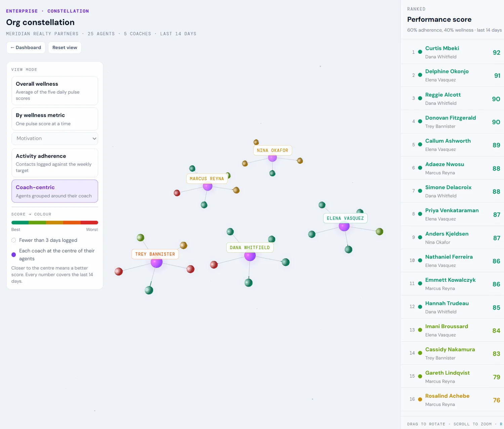Click the olive agent sphere right of Elena Vasquez
This screenshot has width=504, height=429.
click(x=379, y=231)
